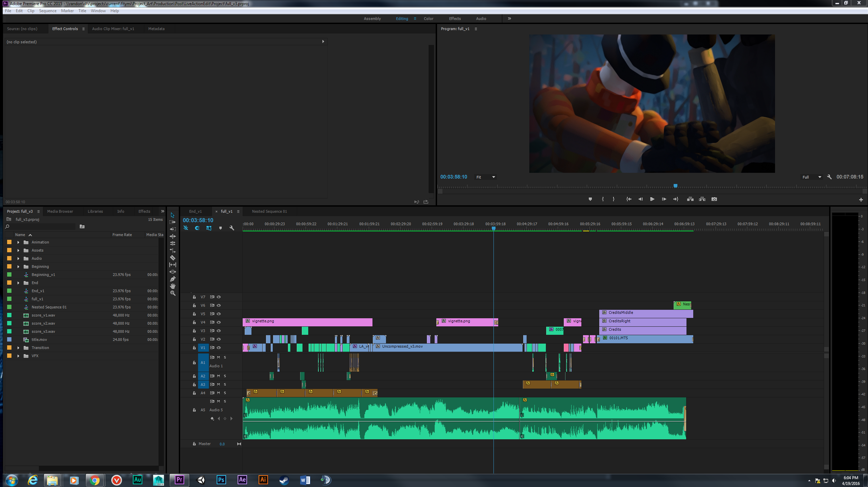Select the Slide tool
The image size is (868, 487).
pos(172,272)
